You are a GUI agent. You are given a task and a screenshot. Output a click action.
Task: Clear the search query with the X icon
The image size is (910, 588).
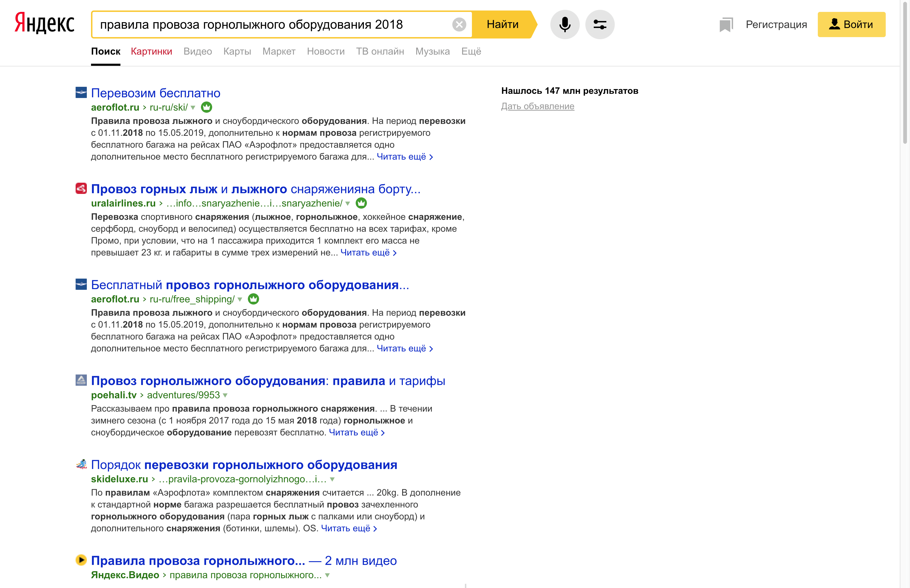pos(459,25)
